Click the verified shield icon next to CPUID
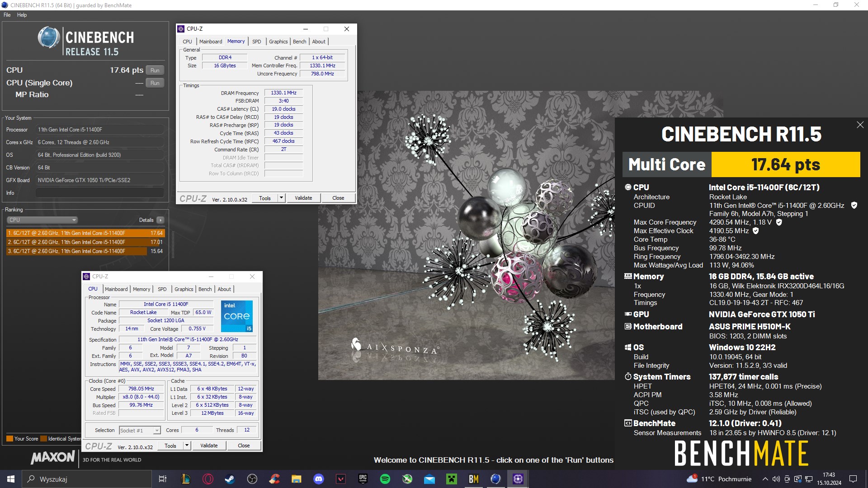This screenshot has height=488, width=868. tap(854, 206)
